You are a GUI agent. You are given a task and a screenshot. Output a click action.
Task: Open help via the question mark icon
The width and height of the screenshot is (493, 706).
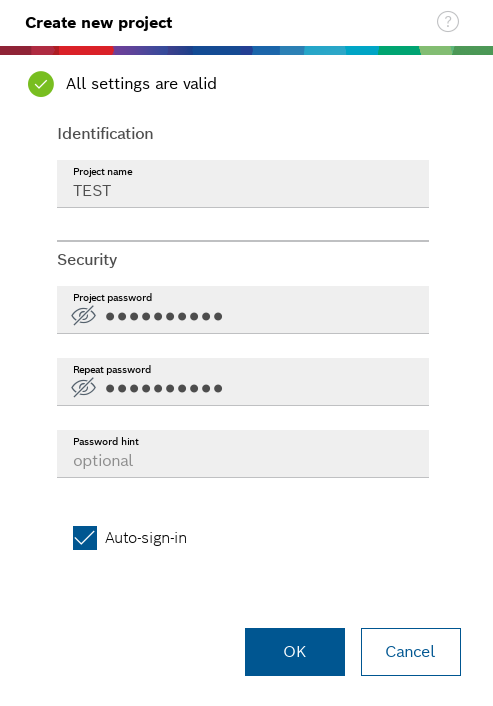[448, 22]
